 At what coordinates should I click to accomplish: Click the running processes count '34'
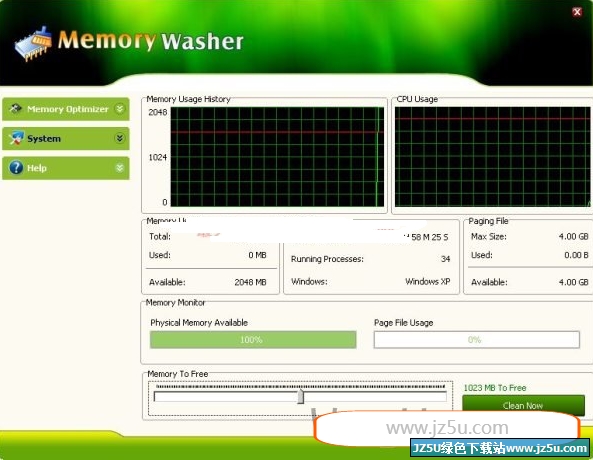pos(446,259)
